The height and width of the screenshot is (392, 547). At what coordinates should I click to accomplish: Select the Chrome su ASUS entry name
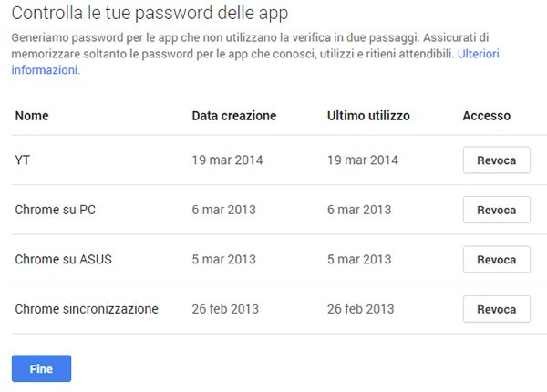pos(63,260)
